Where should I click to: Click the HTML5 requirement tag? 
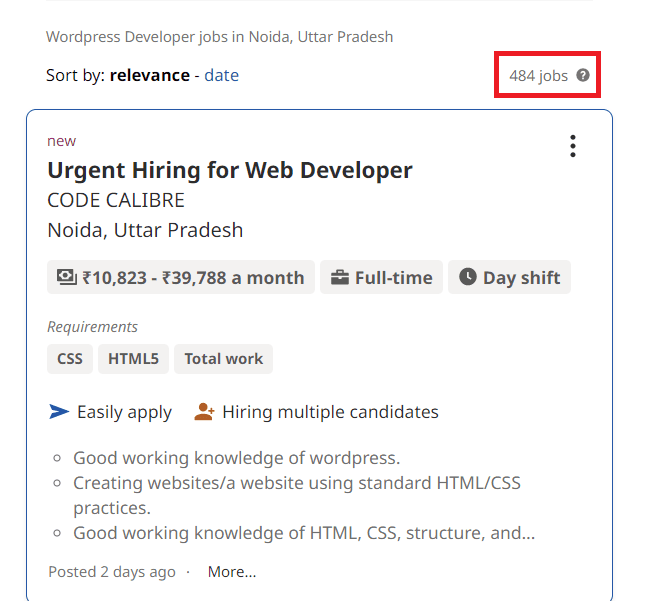pyautogui.click(x=133, y=359)
